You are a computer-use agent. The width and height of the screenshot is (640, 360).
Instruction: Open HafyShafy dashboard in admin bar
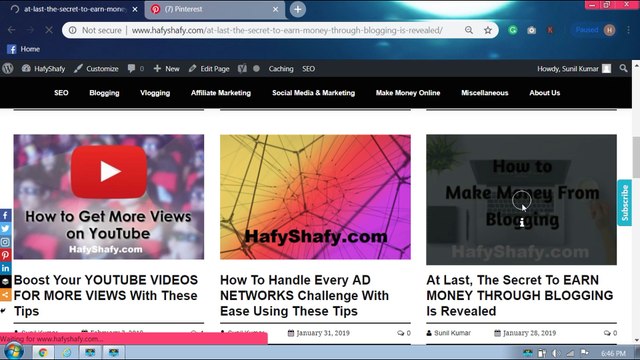(x=43, y=69)
